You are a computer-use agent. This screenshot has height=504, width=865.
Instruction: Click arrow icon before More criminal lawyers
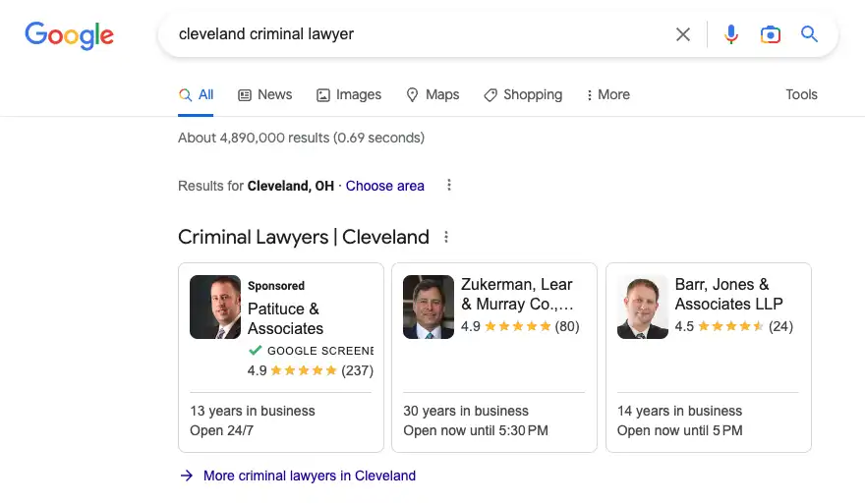click(x=187, y=476)
